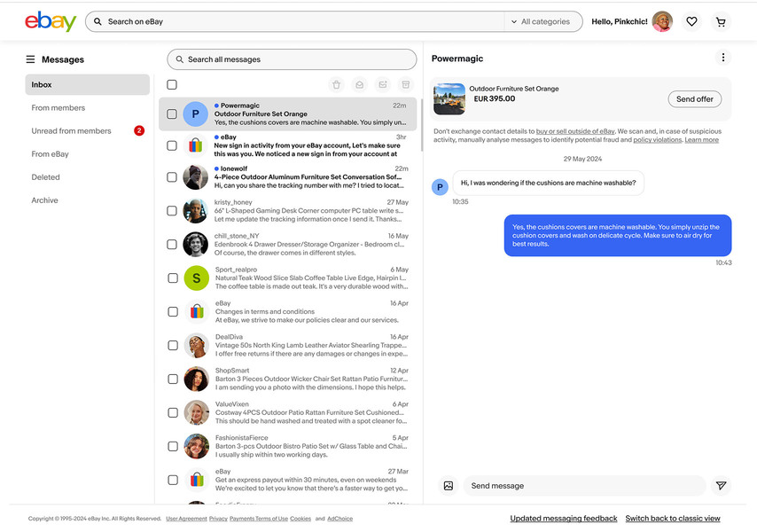Click the Send offer button

point(694,99)
